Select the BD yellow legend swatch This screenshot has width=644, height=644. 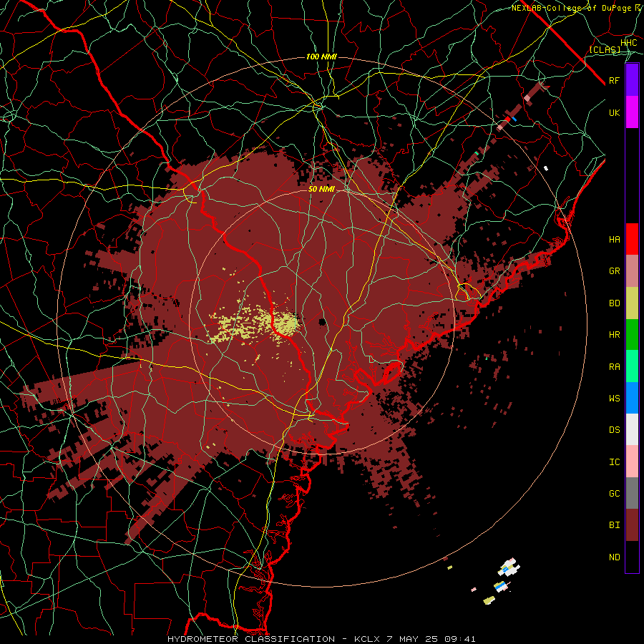coord(632,303)
